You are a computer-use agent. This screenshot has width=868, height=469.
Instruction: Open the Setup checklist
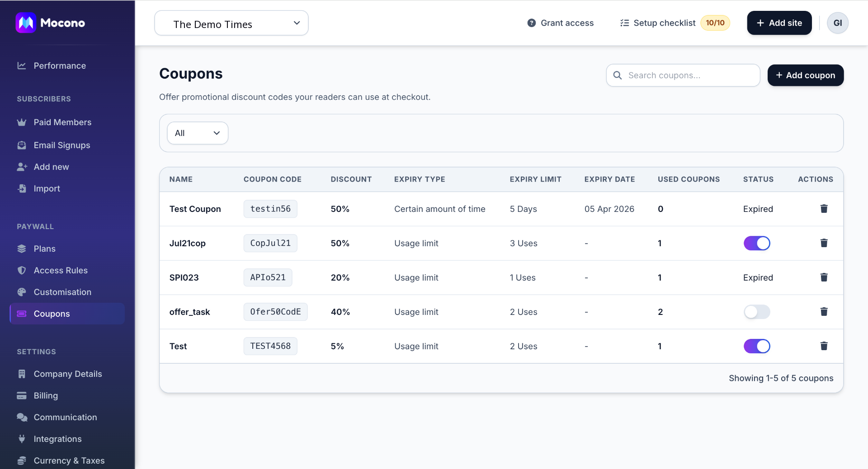click(664, 23)
